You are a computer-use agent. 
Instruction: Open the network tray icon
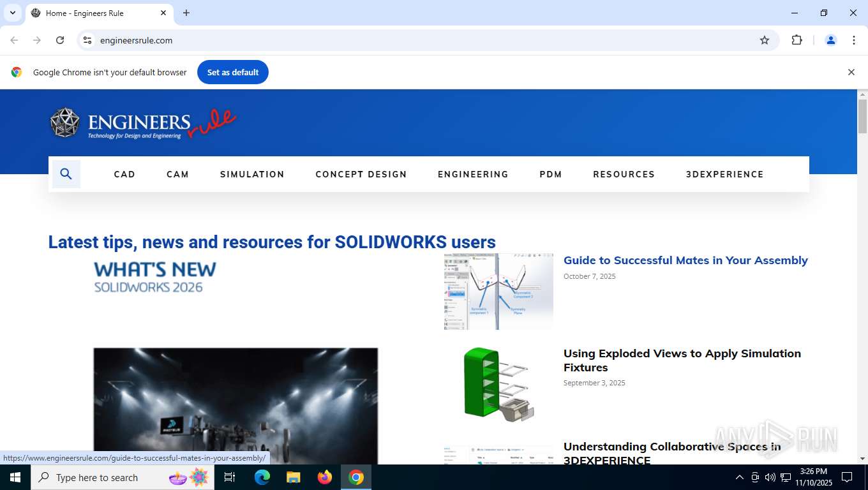(x=786, y=477)
